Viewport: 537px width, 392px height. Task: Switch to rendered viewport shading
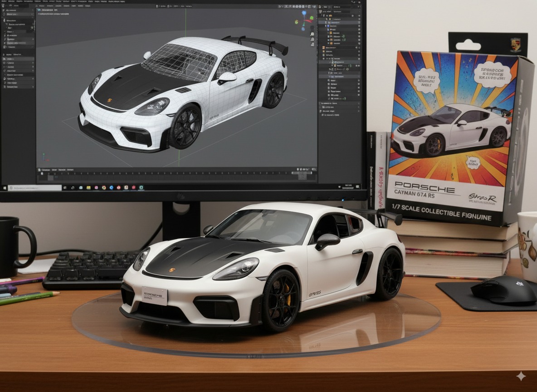tap(303, 6)
